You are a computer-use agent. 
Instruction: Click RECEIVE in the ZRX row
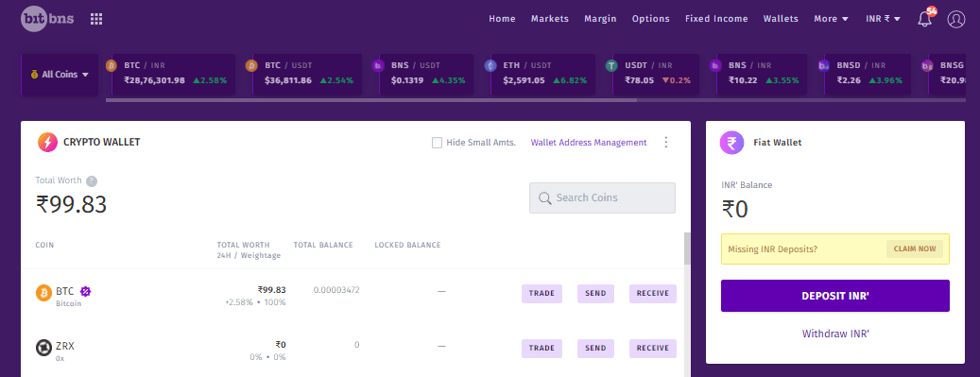click(x=652, y=349)
